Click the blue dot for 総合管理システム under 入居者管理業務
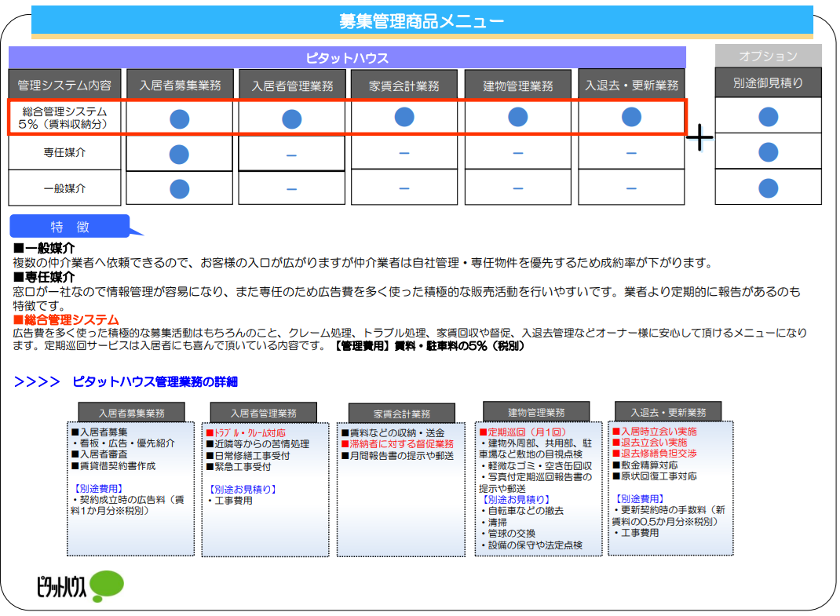Screen dimensions: 840x616 click(291, 119)
